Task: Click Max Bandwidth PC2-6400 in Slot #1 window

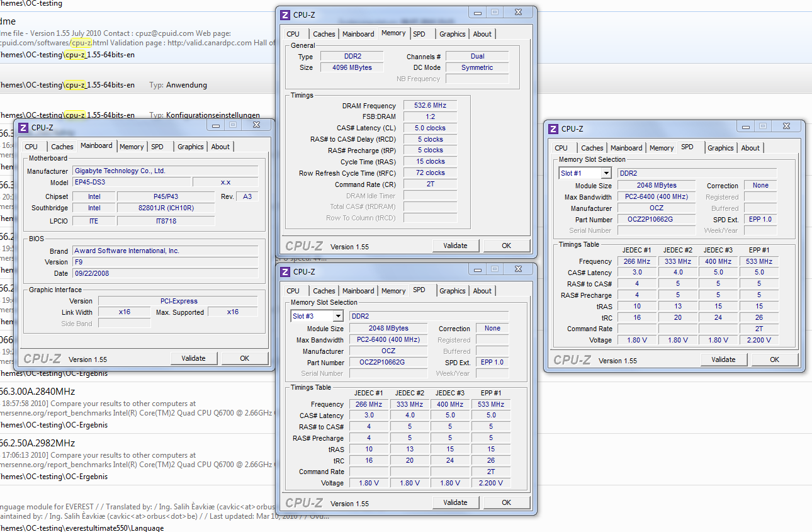Action: coord(657,197)
